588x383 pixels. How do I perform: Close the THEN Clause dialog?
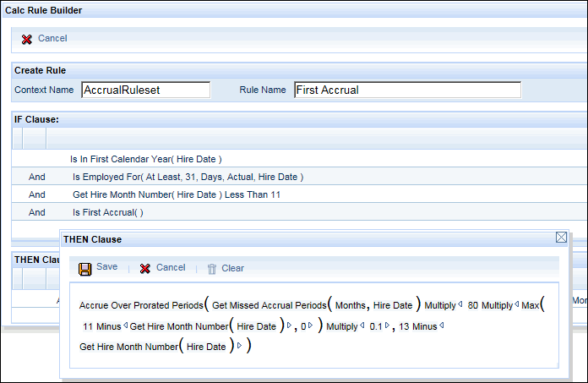[x=561, y=238]
